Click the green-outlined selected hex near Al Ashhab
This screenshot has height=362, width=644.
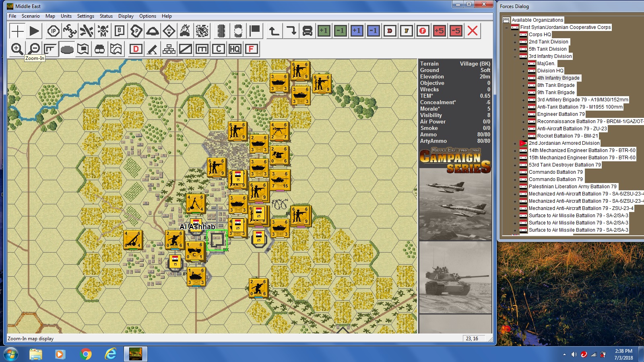point(217,240)
